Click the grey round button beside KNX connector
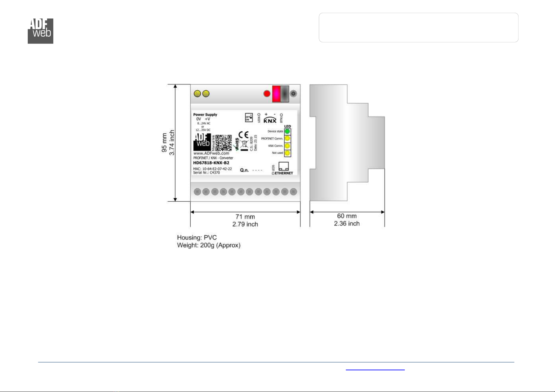555x392 pixels. coord(293,94)
